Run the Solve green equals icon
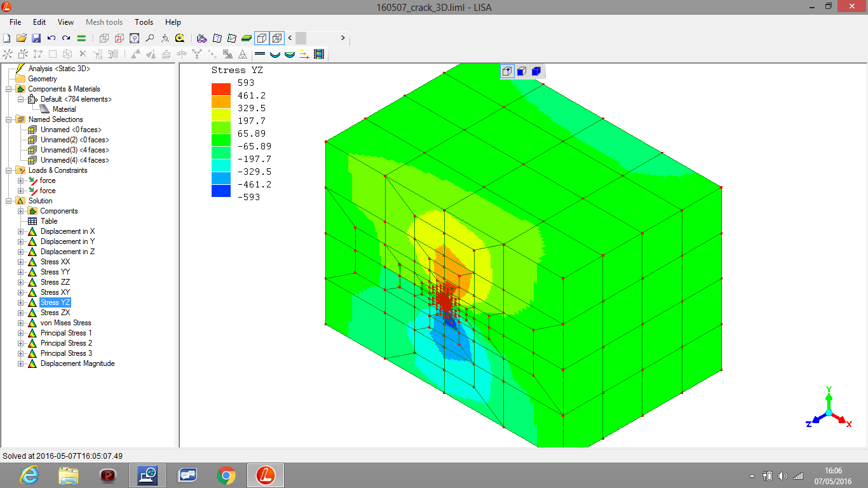Viewport: 868px width, 488px height. point(81,38)
